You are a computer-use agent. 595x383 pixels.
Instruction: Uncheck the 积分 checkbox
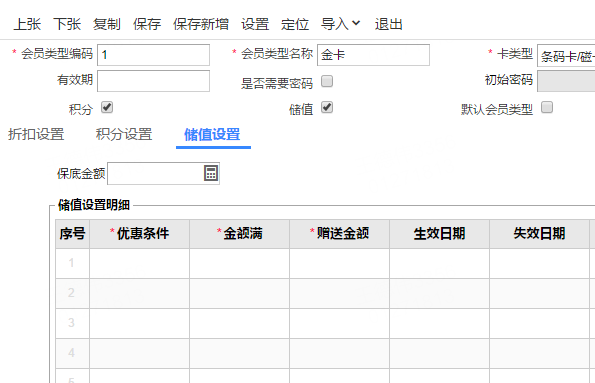point(107,107)
